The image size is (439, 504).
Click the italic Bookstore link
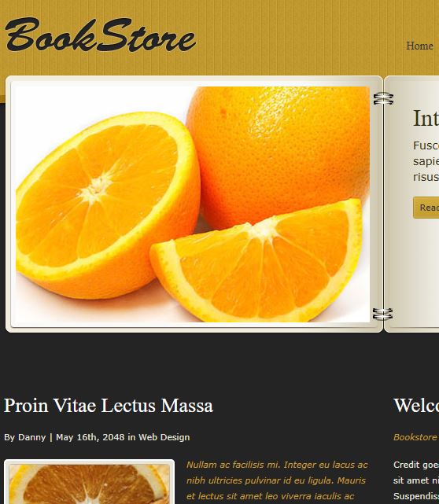pyautogui.click(x=415, y=437)
